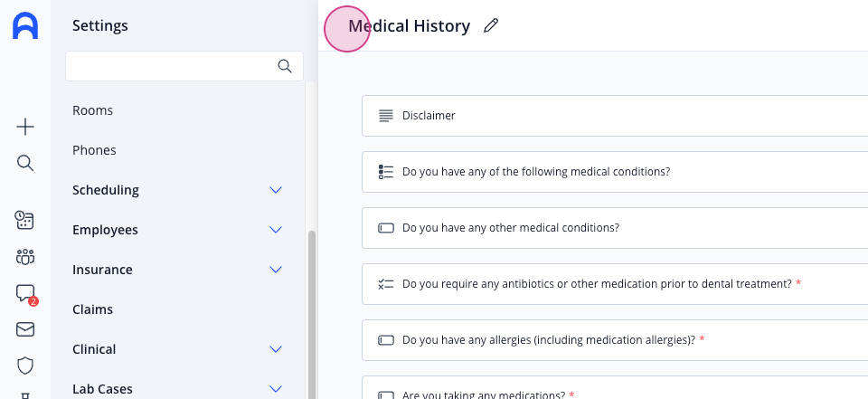Click the app logo icon

point(25,26)
